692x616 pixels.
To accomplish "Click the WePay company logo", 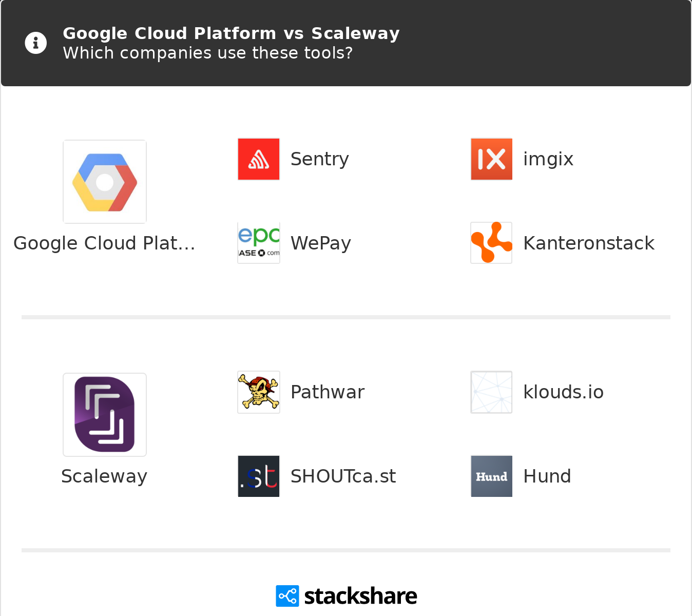I will [x=259, y=243].
